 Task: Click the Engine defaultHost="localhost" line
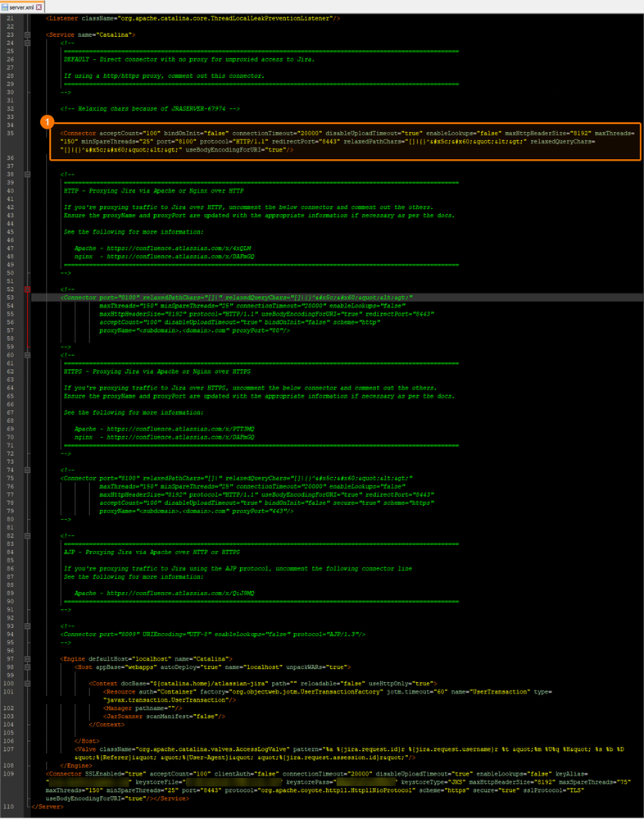click(x=146, y=659)
